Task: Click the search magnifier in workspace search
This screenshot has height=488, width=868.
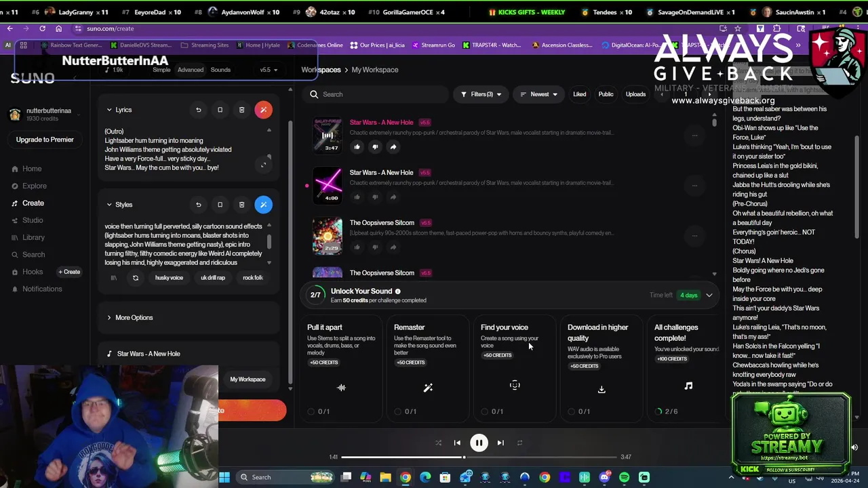Action: [x=314, y=94]
